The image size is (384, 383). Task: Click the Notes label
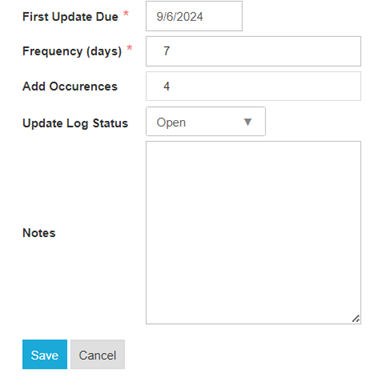39,233
